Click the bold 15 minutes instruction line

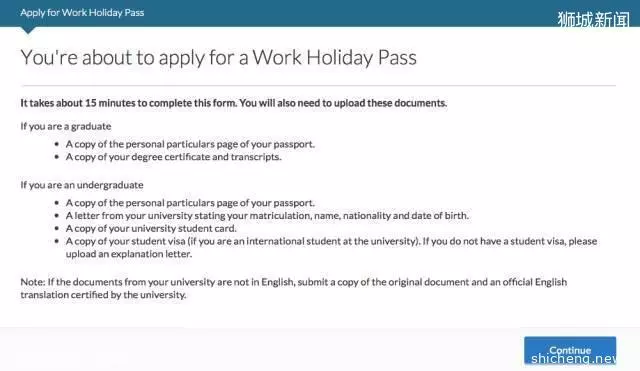pos(233,103)
